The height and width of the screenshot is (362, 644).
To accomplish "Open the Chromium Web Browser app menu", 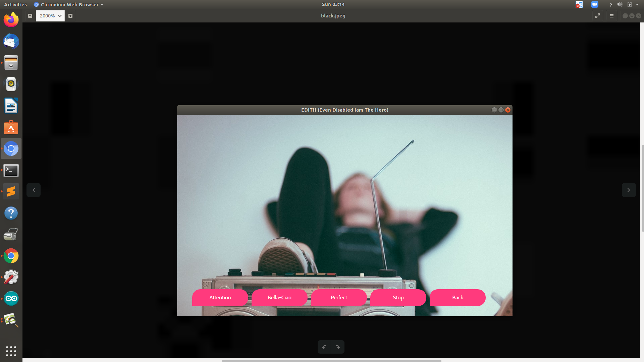I will coord(69,5).
